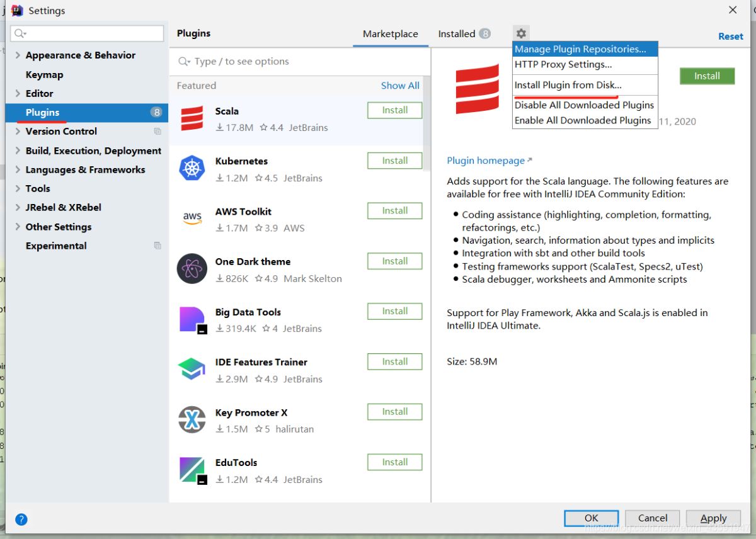This screenshot has width=756, height=539.
Task: Install the Kubernetes plugin
Action: [x=395, y=161]
